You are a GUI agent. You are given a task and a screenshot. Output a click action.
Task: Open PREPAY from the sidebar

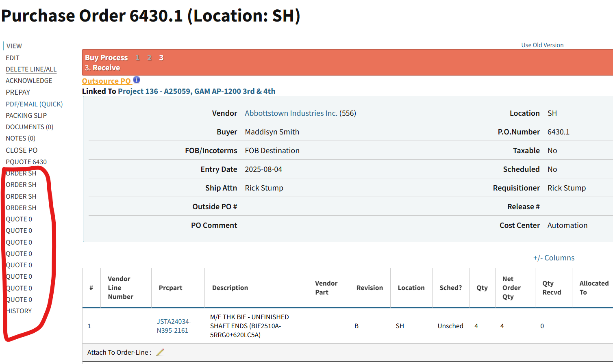click(18, 92)
